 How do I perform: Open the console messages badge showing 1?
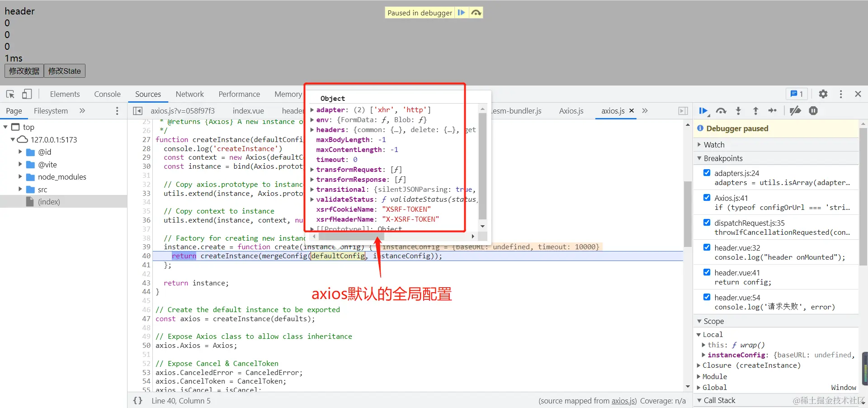pos(797,94)
